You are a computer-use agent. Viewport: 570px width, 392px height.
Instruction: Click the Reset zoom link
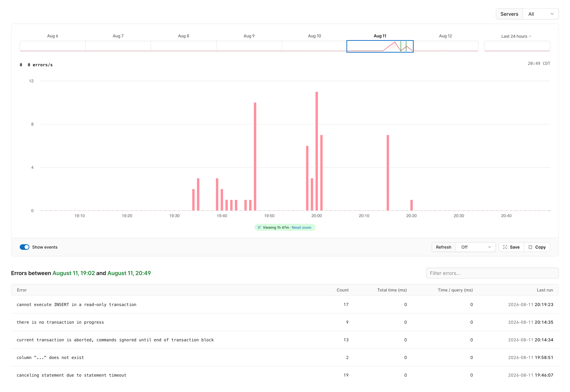pyautogui.click(x=301, y=227)
